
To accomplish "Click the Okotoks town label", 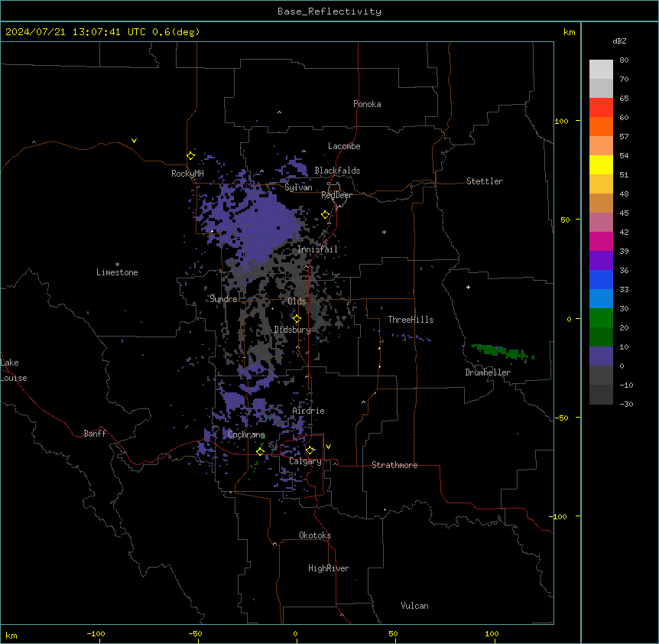I will [315, 535].
